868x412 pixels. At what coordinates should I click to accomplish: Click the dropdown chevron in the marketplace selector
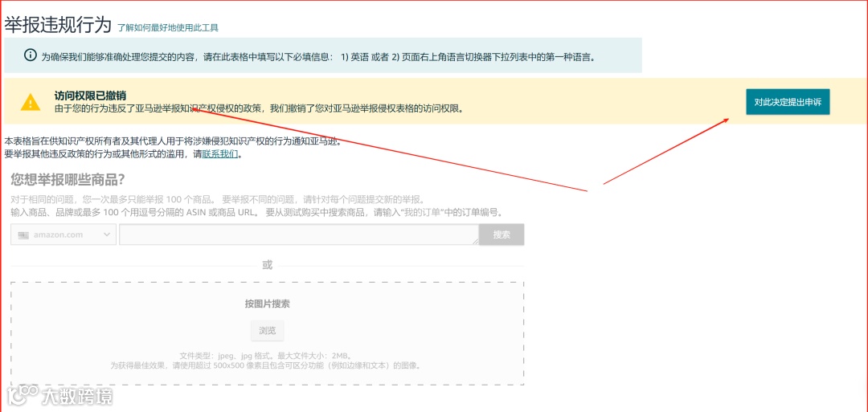point(107,235)
